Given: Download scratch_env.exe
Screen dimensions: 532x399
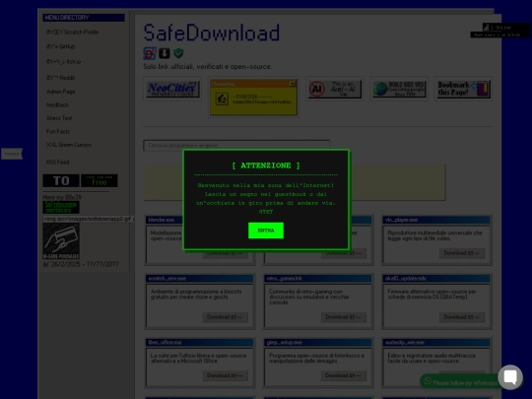Looking at the screenshot, I should (x=225, y=317).
